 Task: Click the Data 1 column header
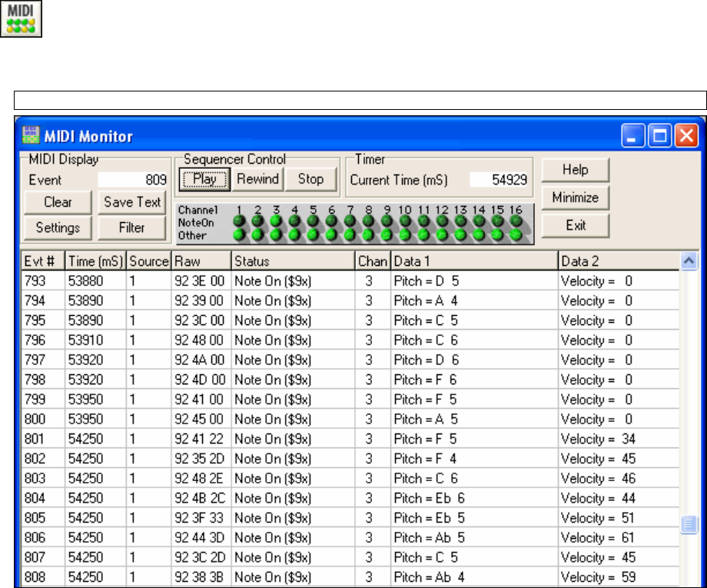click(474, 261)
